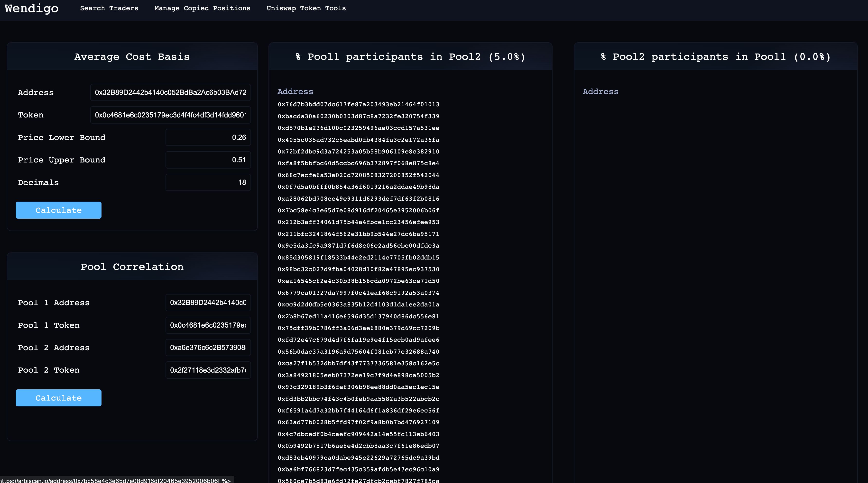This screenshot has width=868, height=483.
Task: Click the Decimals input field
Action: click(x=208, y=182)
